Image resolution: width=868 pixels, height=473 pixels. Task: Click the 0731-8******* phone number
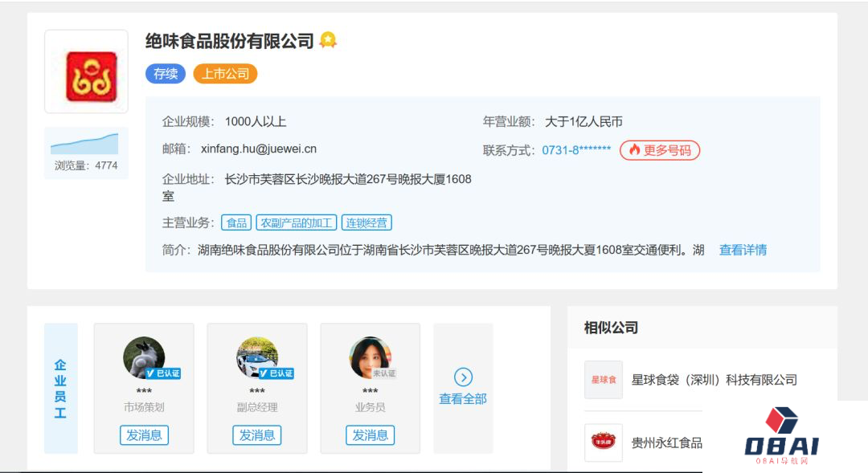click(576, 150)
